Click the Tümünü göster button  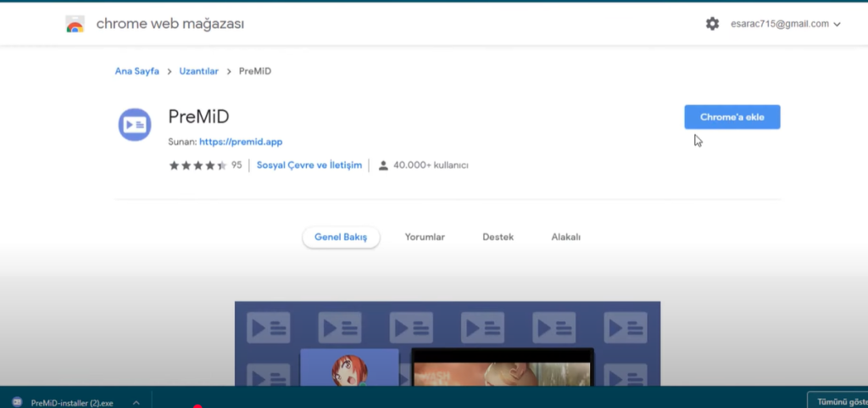[x=837, y=401]
